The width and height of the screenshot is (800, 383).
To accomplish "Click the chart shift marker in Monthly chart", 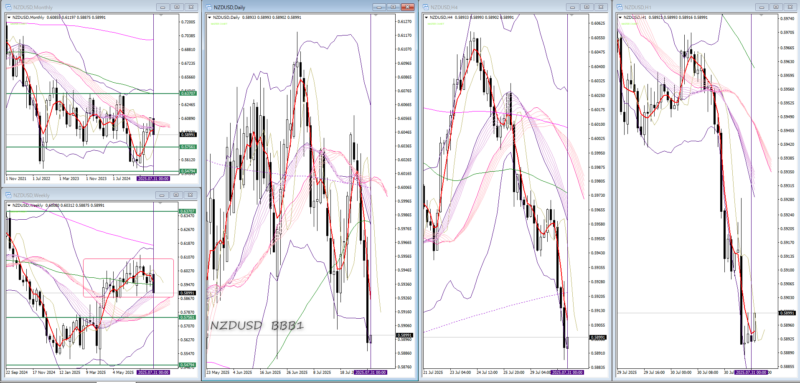I will click(161, 16).
